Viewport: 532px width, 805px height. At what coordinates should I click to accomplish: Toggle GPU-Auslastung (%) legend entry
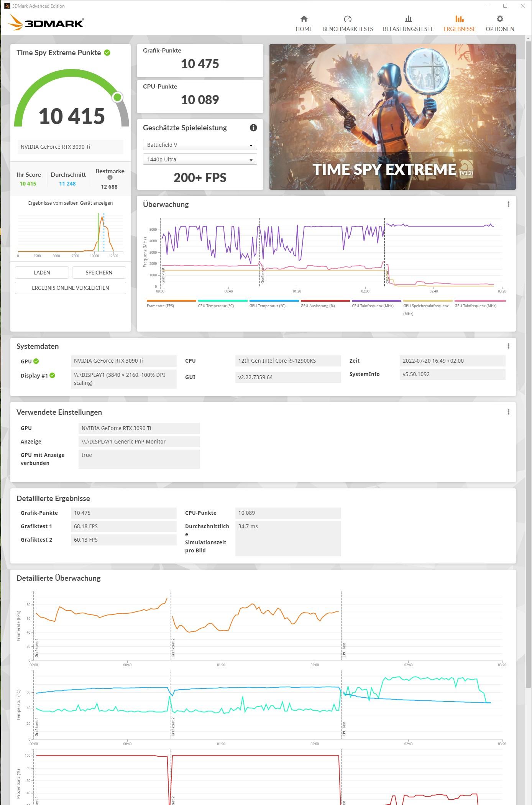[x=325, y=303]
